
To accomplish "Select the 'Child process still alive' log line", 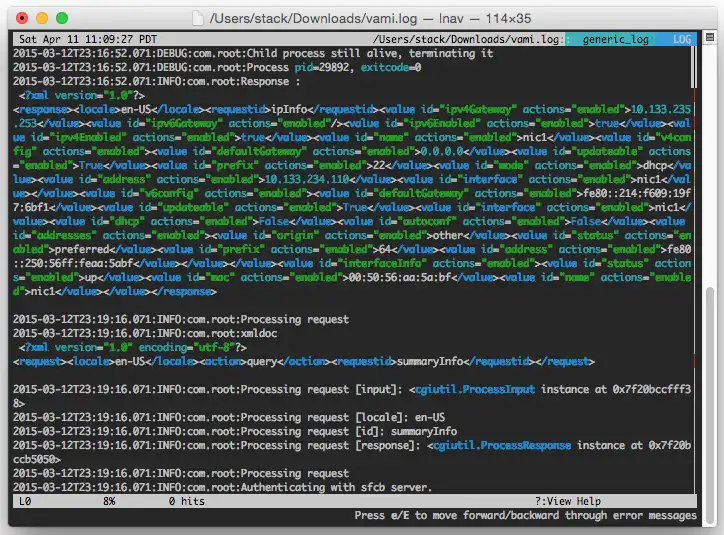I will pyautogui.click(x=253, y=54).
